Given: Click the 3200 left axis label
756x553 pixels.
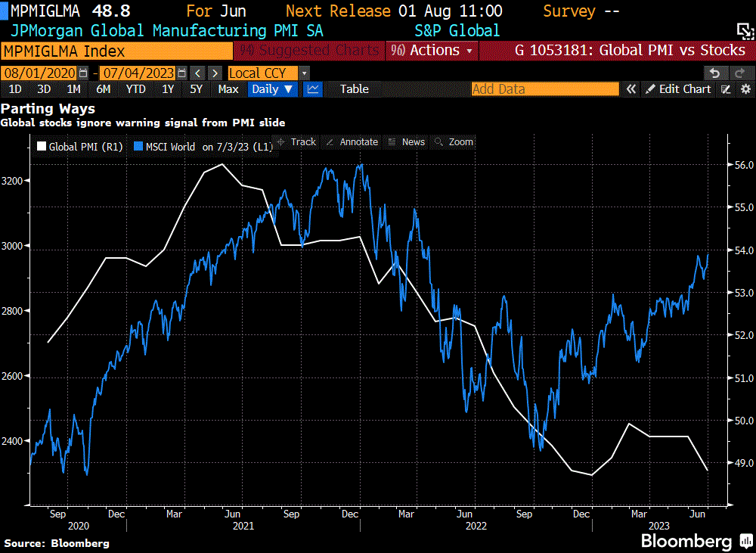Looking at the screenshot, I should click(x=12, y=181).
